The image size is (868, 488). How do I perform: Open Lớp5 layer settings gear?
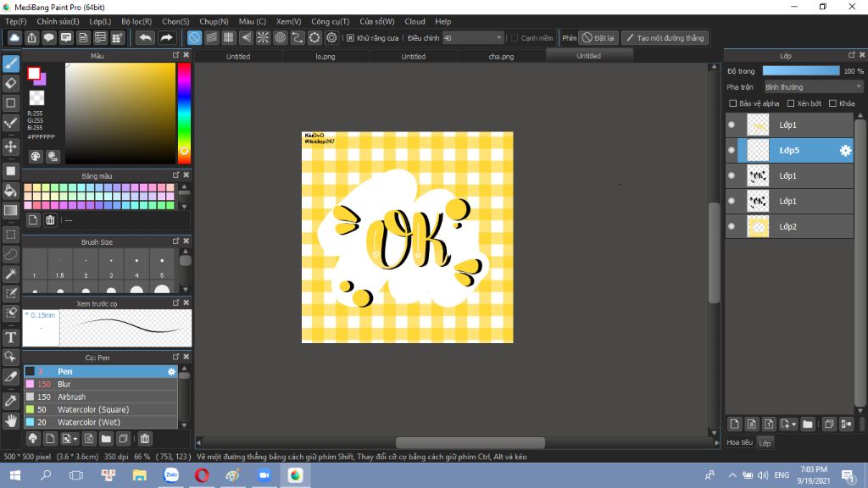coord(845,151)
